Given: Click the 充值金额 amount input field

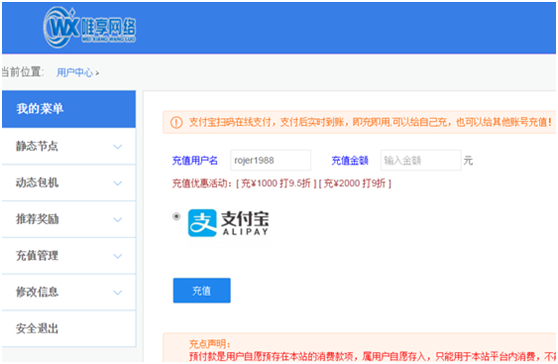Looking at the screenshot, I should pos(421,160).
